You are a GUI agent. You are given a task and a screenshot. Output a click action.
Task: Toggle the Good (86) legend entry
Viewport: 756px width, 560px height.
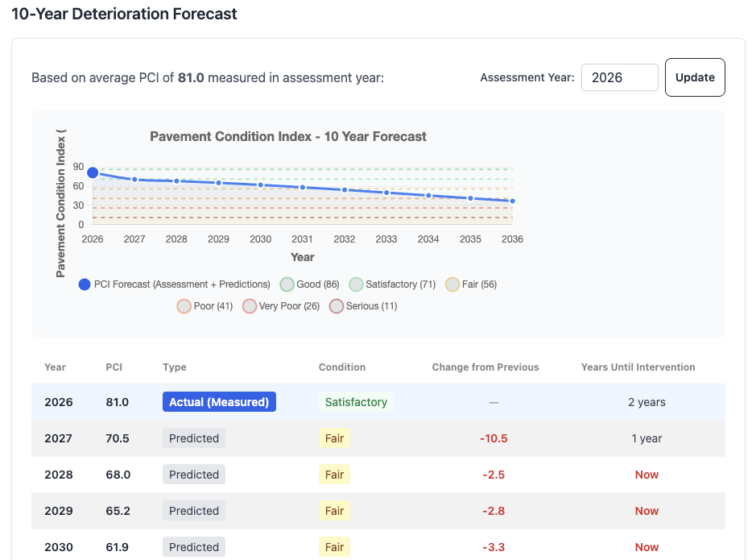[309, 284]
